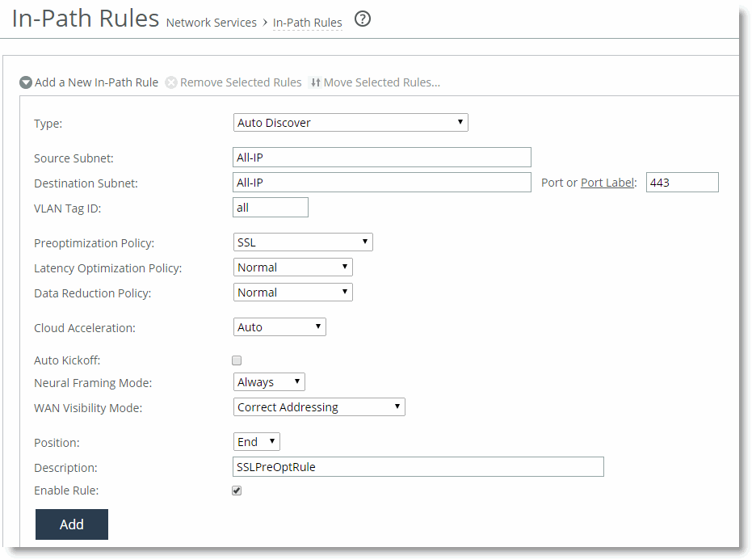Open the WAN Visibility Mode dropdown

click(319, 407)
